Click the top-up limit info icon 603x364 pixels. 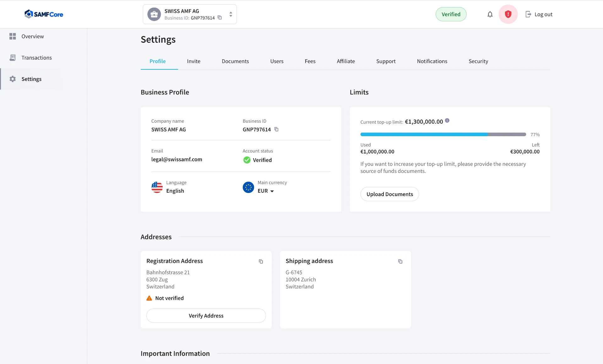coord(447,120)
